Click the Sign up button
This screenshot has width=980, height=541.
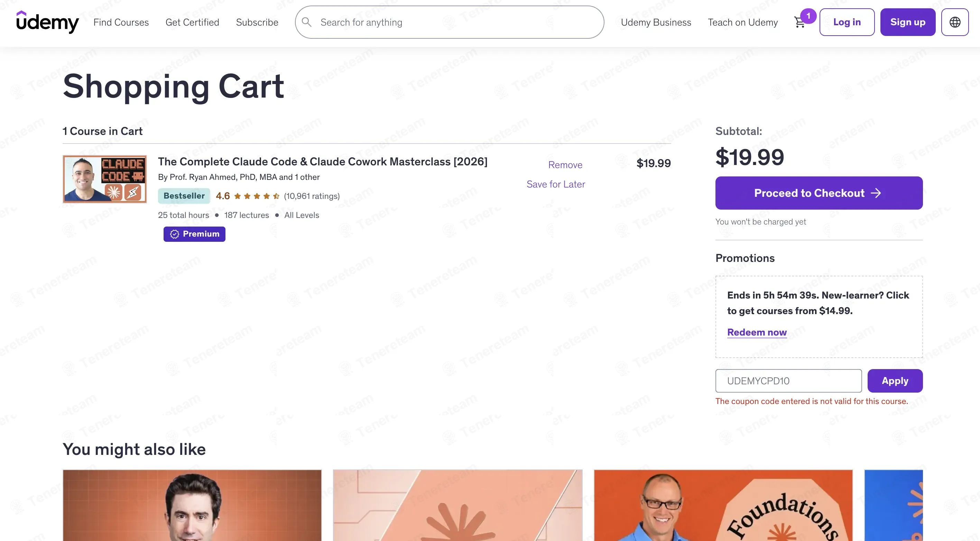908,22
